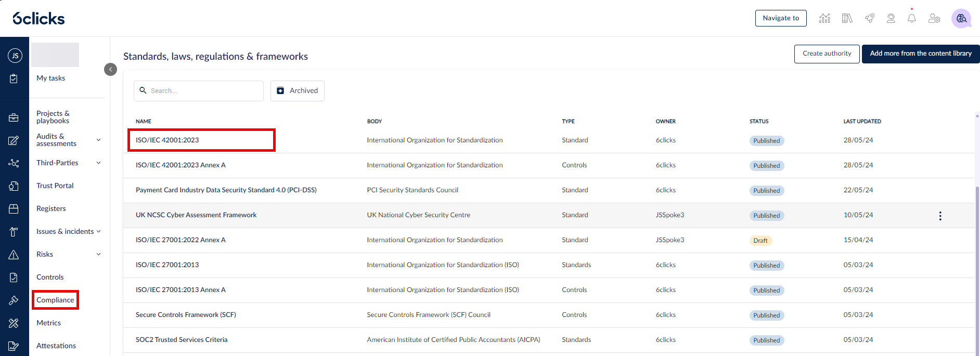The height and width of the screenshot is (356, 980).
Task: Sort by BODY column header
Action: click(x=375, y=121)
